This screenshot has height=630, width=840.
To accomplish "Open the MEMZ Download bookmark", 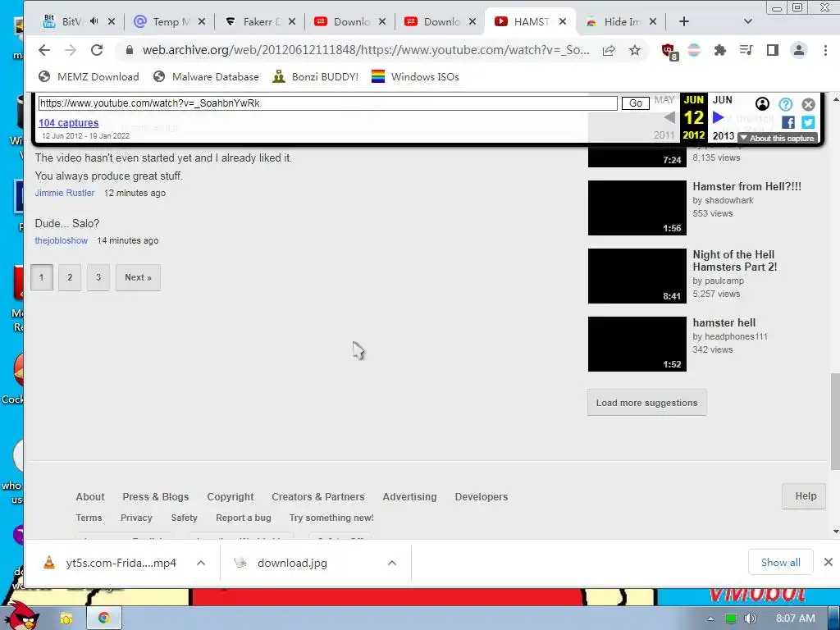I will pos(89,76).
